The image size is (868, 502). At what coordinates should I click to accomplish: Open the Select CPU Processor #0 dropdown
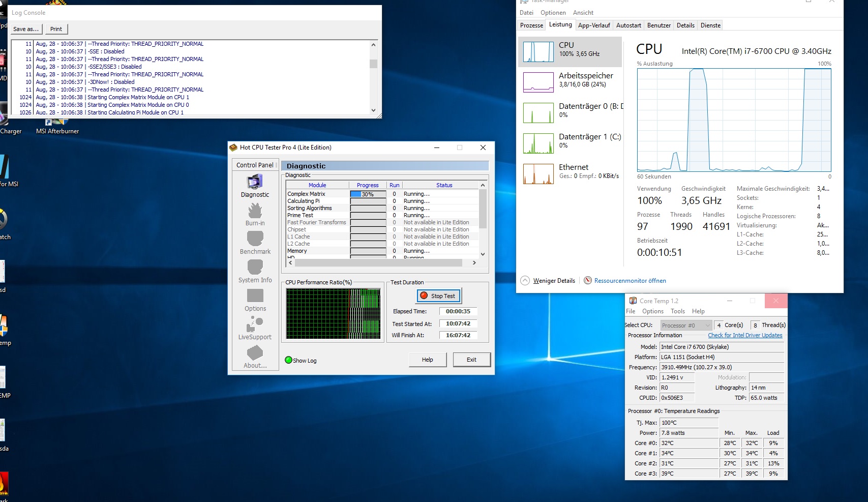pyautogui.click(x=686, y=326)
